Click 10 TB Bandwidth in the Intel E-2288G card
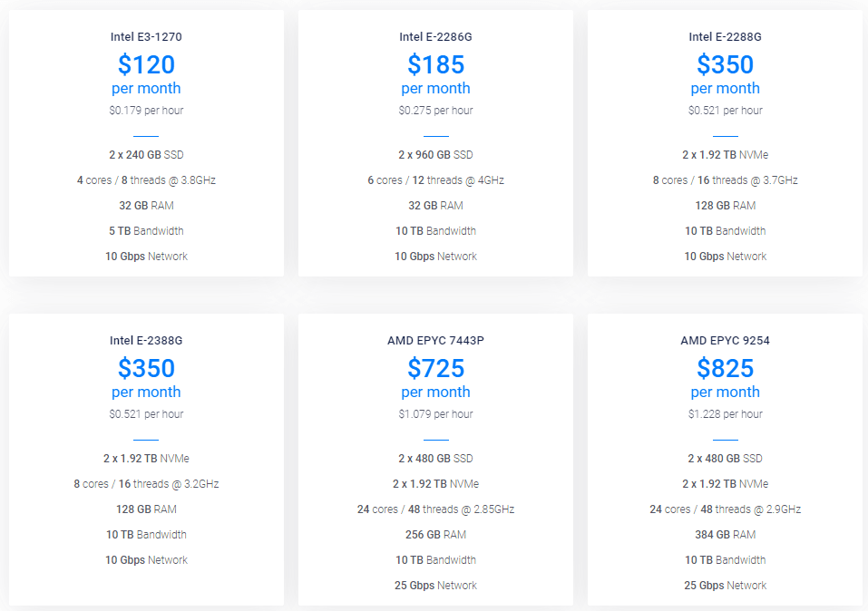Screen dimensions: 868x611 [x=726, y=231]
